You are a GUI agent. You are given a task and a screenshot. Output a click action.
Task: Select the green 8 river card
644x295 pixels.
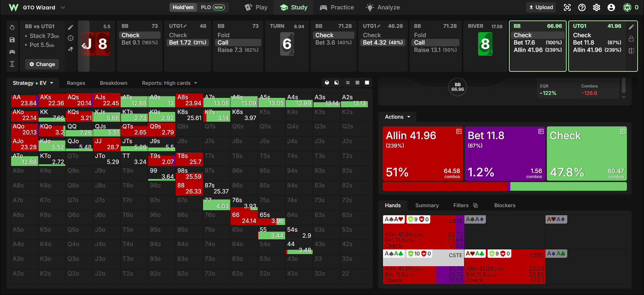485,44
